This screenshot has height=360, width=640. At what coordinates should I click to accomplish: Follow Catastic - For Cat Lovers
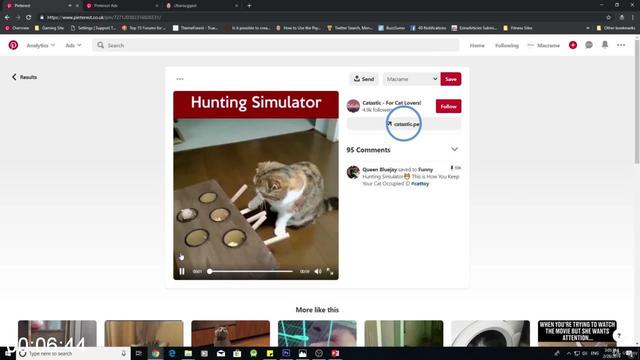(448, 106)
